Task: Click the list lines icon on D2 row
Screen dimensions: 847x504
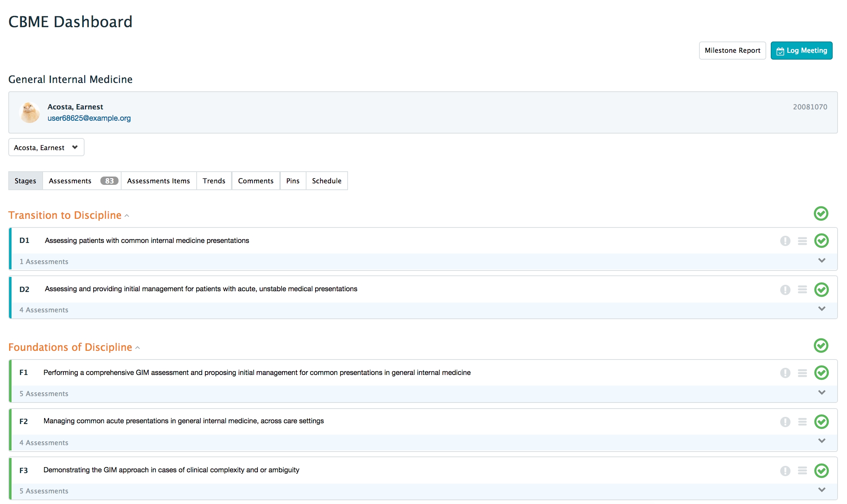Action: (802, 289)
